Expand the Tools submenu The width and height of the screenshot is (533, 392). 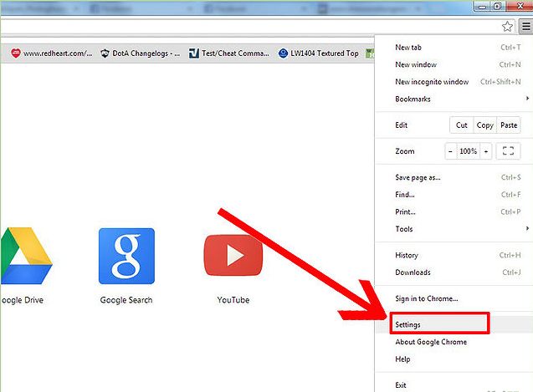454,229
